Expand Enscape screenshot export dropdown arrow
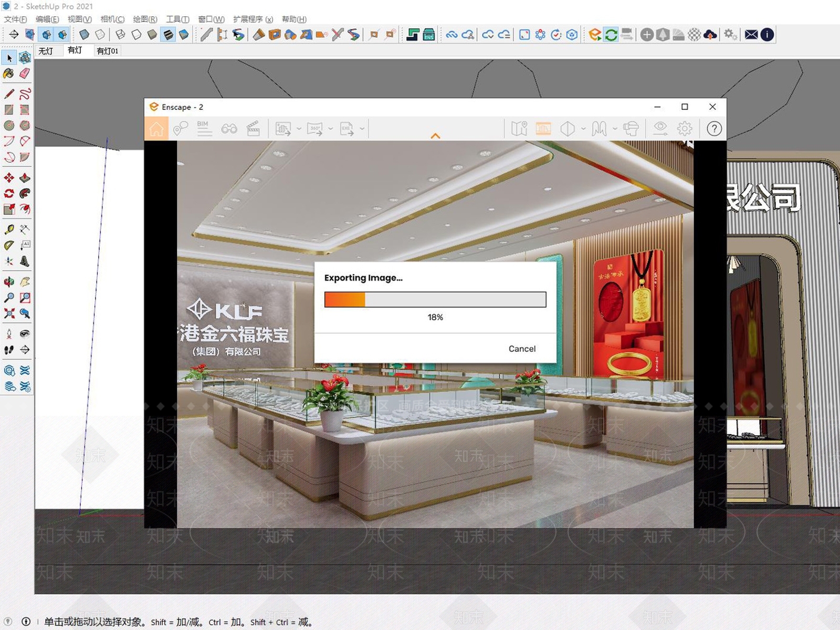This screenshot has width=840, height=630. 299,129
